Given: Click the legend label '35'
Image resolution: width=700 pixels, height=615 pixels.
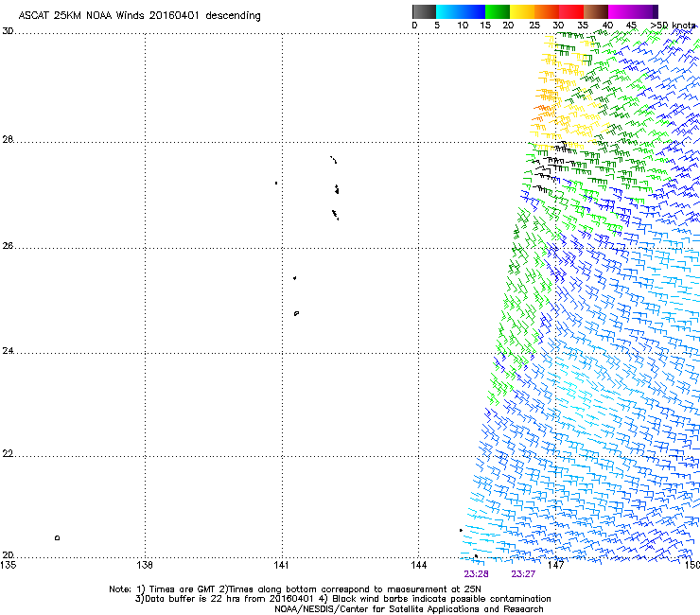Looking at the screenshot, I should 583,26.
